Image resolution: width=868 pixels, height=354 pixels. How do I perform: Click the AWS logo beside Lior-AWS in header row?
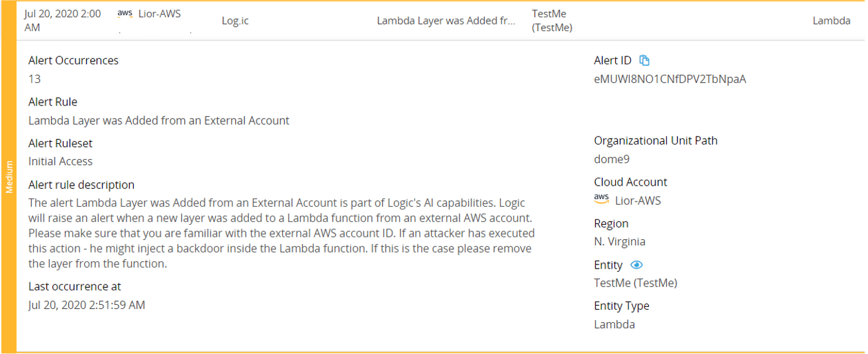click(124, 14)
